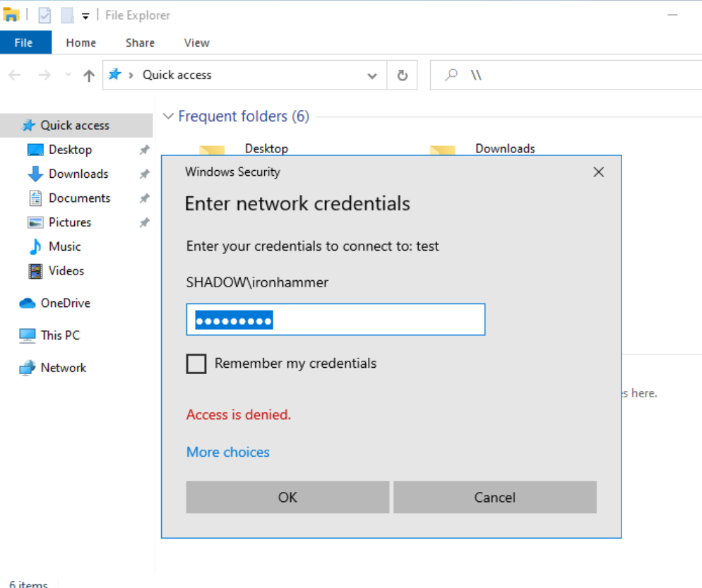This screenshot has width=702, height=588.
Task: Open Recent locations dropdown arrow
Action: pos(68,76)
